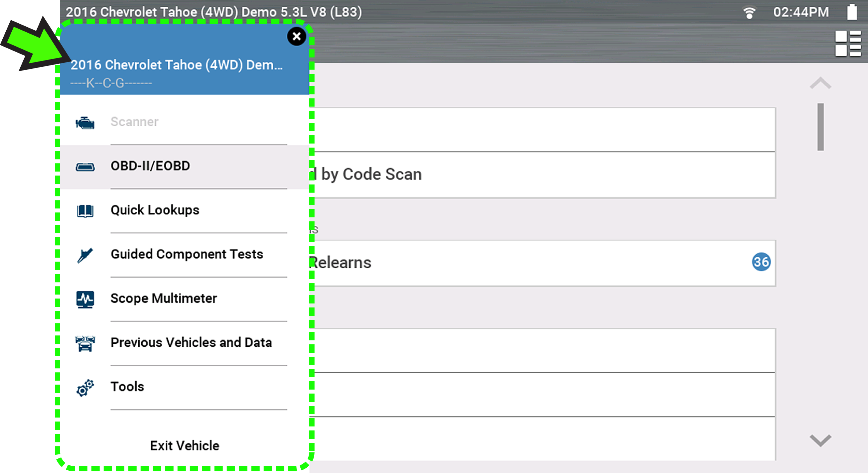
Task: Click the Guided Component Tests probe icon
Action: click(x=85, y=255)
